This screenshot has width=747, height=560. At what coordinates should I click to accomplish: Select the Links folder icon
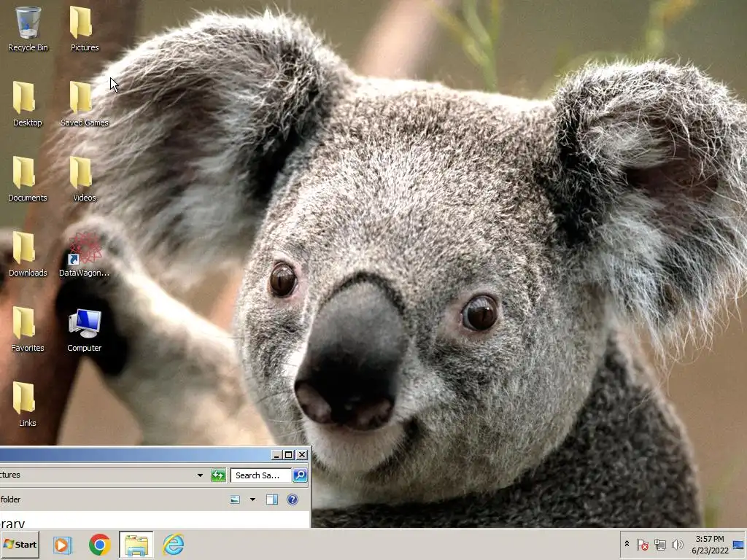click(27, 404)
